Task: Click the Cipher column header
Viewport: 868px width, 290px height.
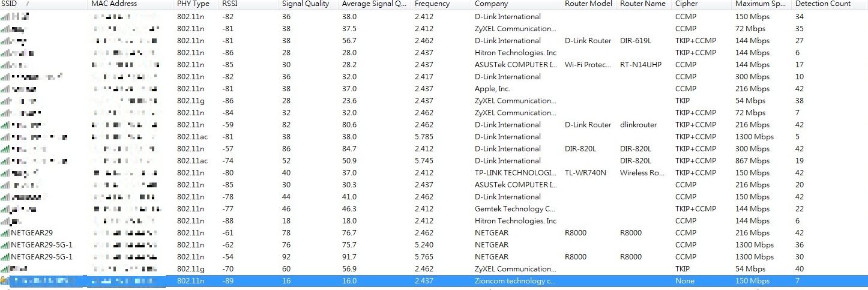Action: [x=687, y=4]
